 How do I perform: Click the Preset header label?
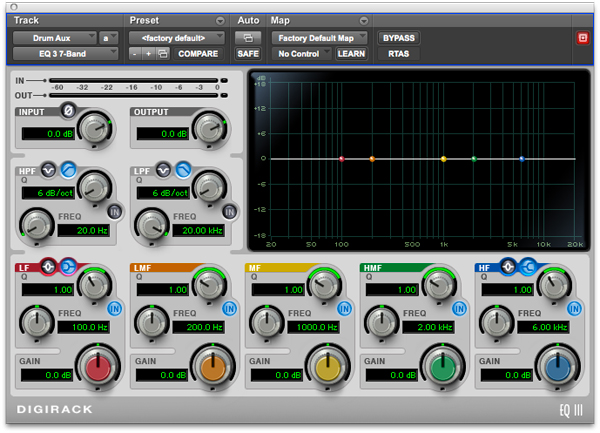[x=144, y=20]
